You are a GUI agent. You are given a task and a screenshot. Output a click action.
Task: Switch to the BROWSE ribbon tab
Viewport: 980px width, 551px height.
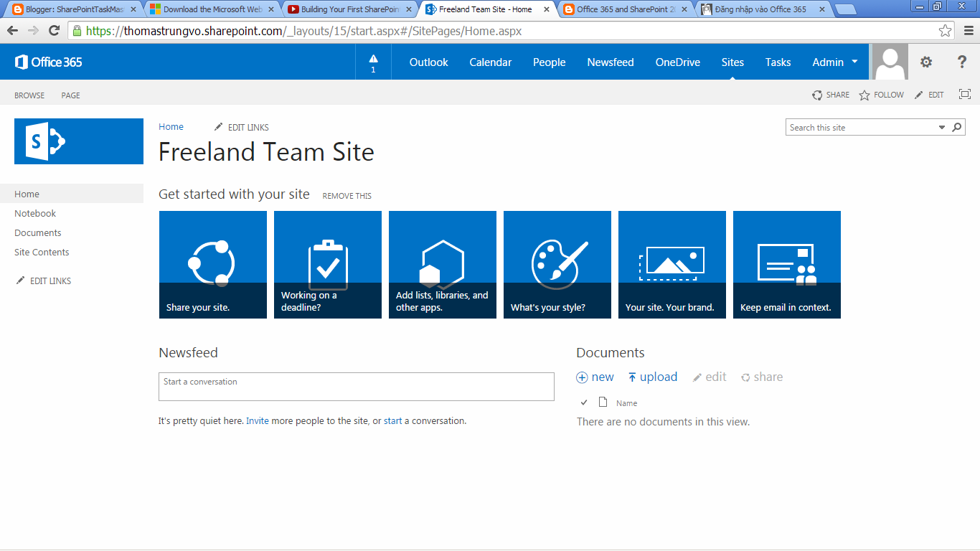pos(29,95)
